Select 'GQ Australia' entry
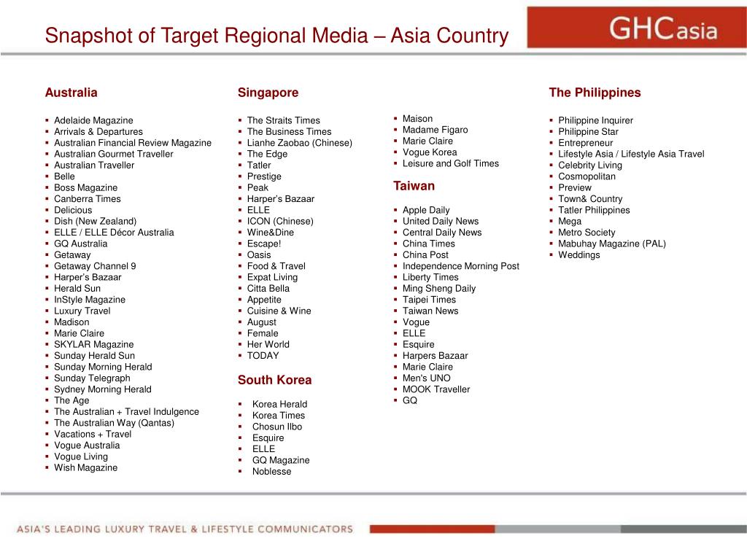The image size is (747, 560). (80, 244)
